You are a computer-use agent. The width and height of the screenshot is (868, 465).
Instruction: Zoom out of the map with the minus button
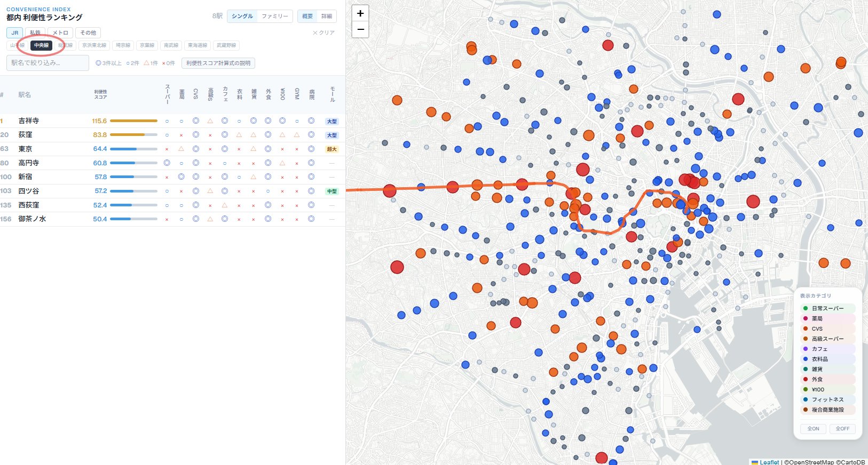tap(360, 29)
